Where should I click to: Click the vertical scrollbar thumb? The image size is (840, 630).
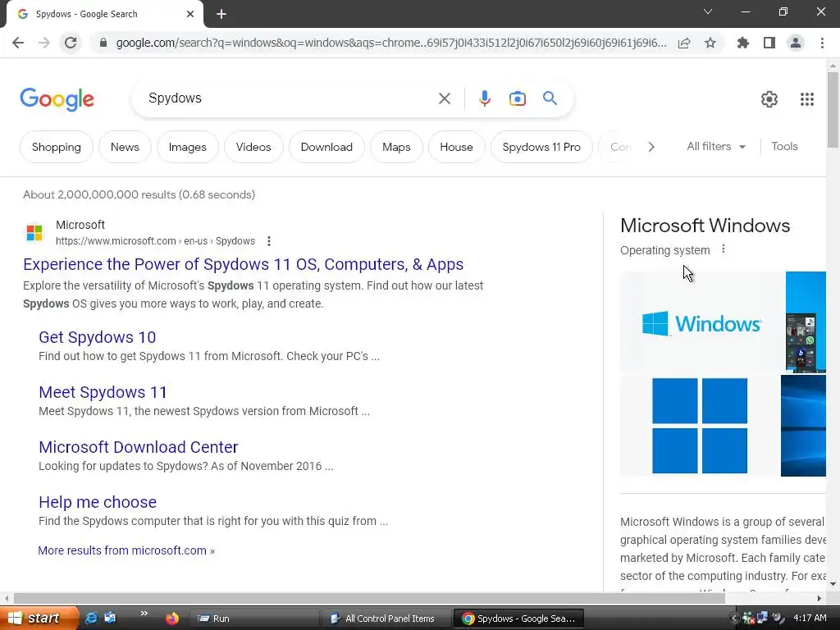tap(833, 109)
